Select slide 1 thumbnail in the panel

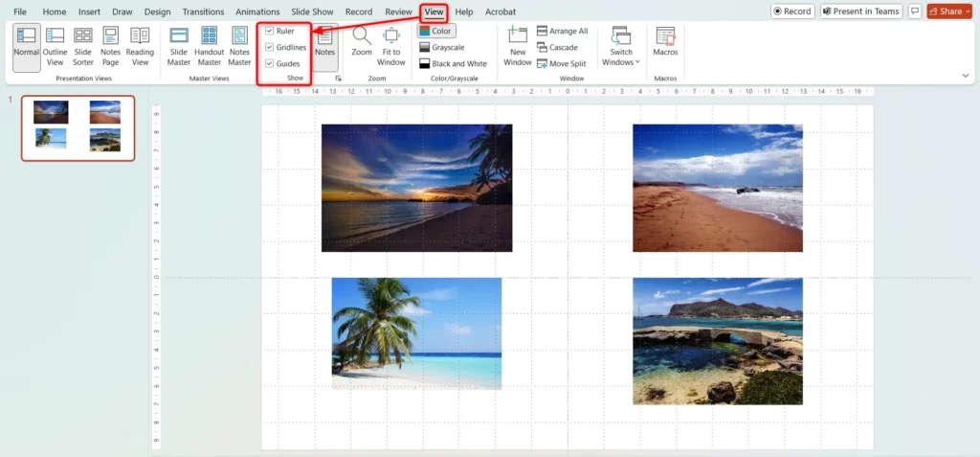point(78,127)
